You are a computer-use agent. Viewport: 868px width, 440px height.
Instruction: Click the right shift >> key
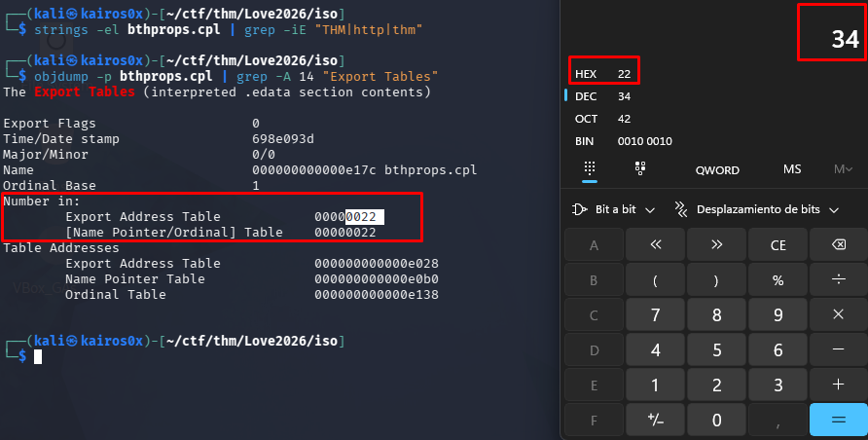[x=716, y=244]
